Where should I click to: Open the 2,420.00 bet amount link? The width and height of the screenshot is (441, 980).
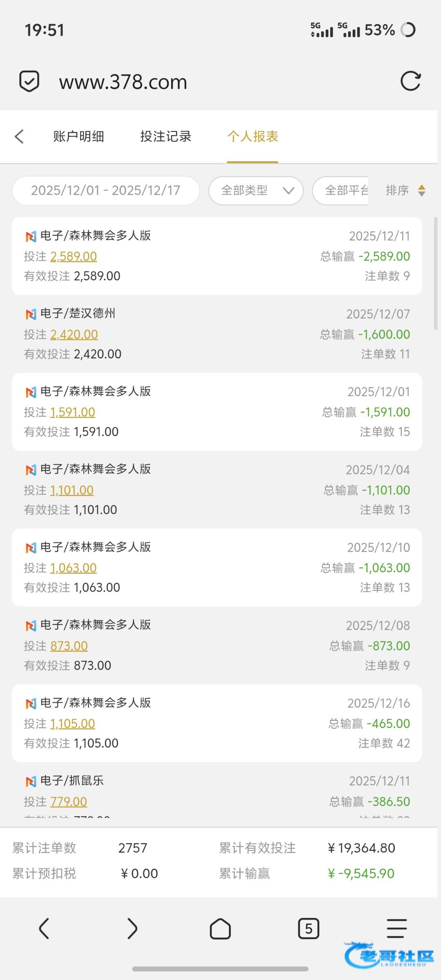tap(74, 334)
